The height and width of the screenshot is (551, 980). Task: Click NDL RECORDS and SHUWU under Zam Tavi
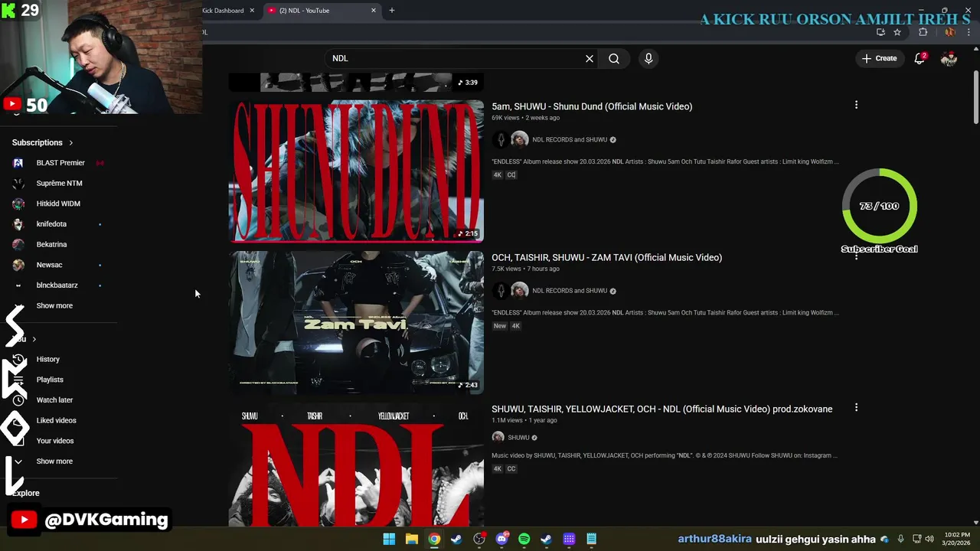point(570,291)
